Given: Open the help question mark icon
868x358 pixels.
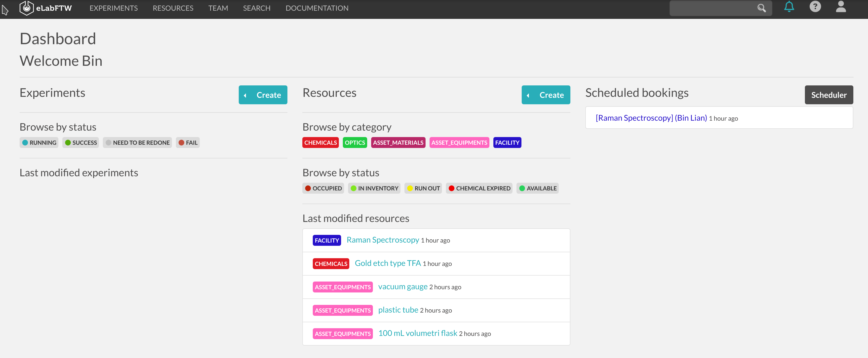Looking at the screenshot, I should (815, 7).
